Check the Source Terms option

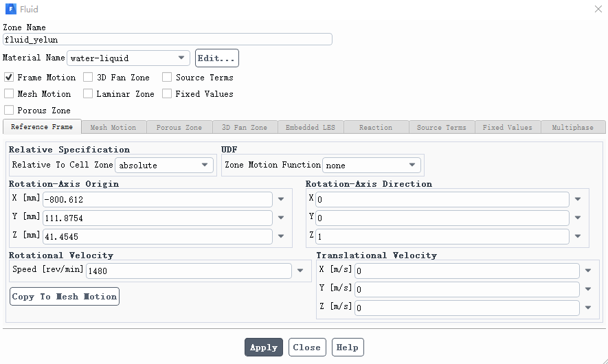[167, 77]
